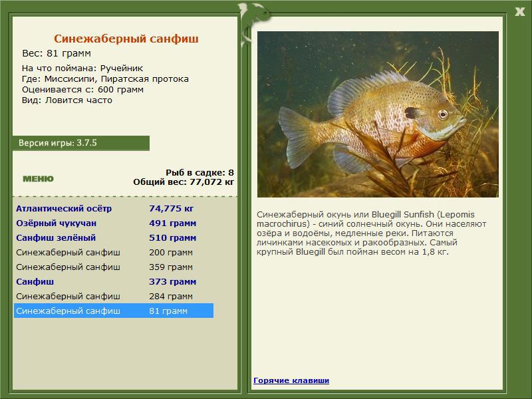Select Синежаберный санфиш weighing 200 грамм
Screen dimensions: 532x399
[114, 253]
